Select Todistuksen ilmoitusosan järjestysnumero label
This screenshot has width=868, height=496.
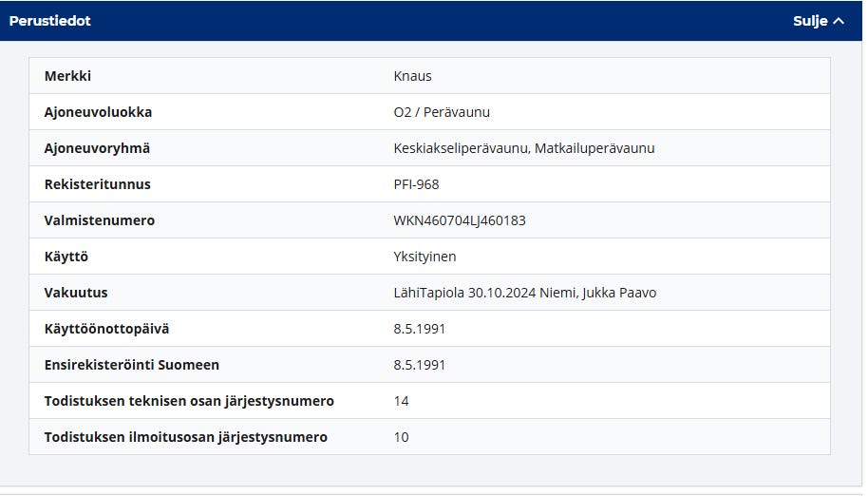click(186, 437)
